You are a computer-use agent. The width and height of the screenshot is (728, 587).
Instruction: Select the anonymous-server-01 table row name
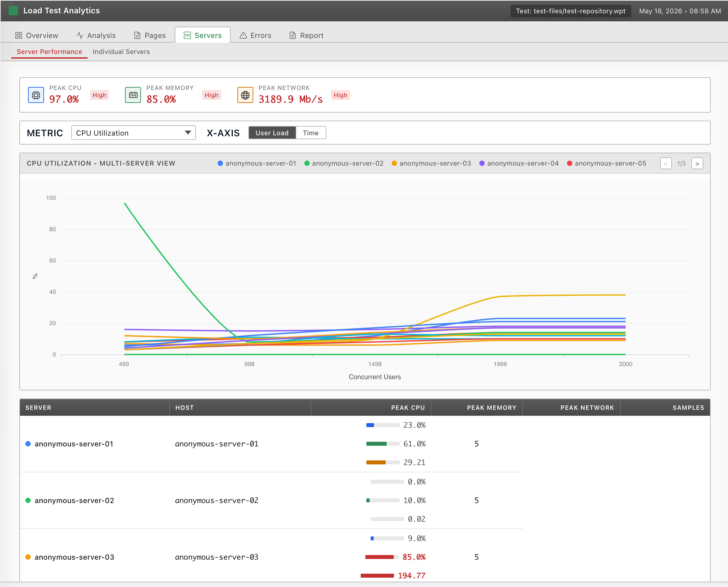tap(74, 444)
